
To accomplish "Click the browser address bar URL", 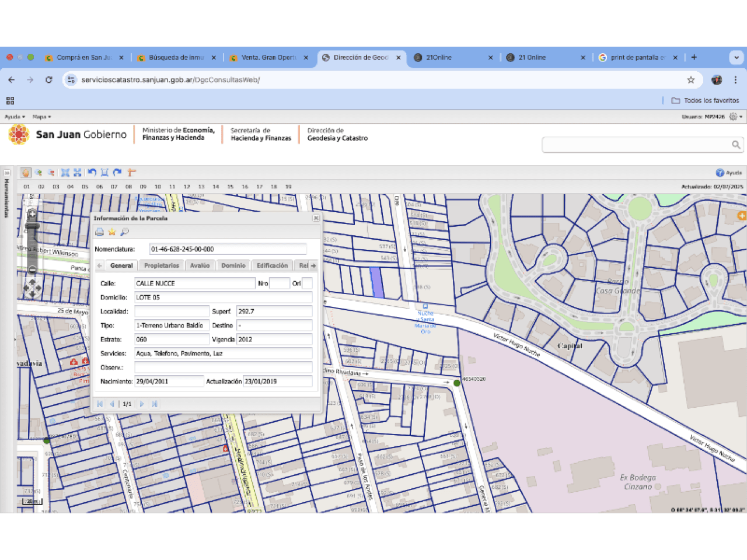I will pos(170,80).
